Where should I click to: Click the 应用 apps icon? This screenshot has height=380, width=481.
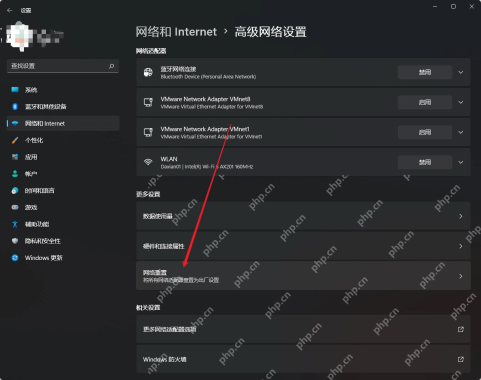tap(15, 157)
